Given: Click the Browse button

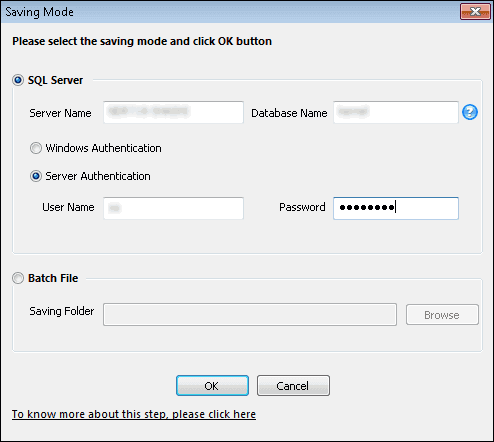Looking at the screenshot, I should click(442, 314).
